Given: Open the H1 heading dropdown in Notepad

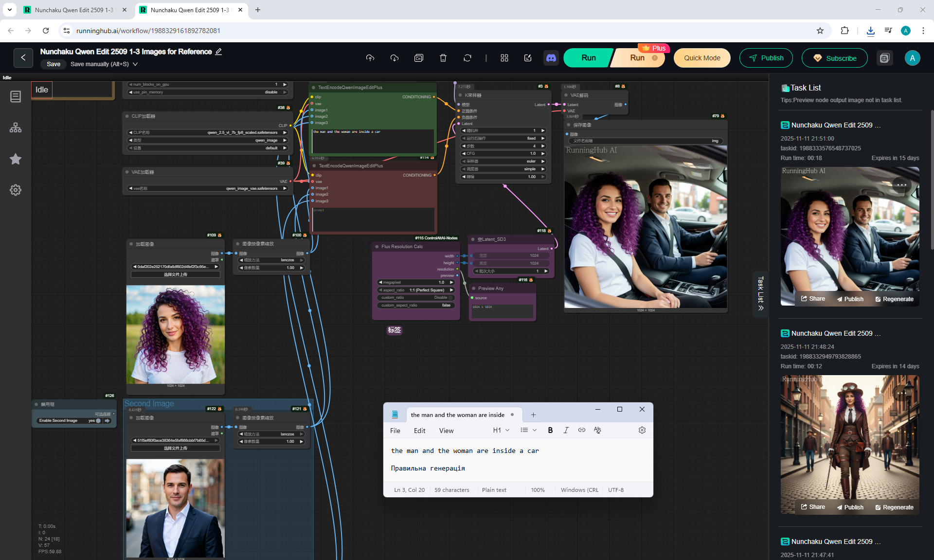Looking at the screenshot, I should [501, 430].
